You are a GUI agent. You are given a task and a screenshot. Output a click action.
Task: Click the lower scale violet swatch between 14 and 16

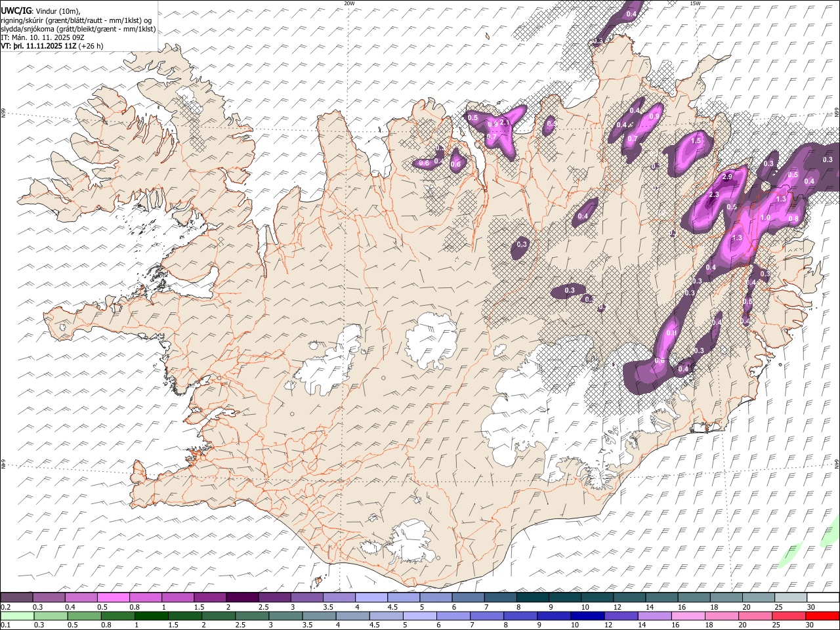pyautogui.click(x=655, y=616)
